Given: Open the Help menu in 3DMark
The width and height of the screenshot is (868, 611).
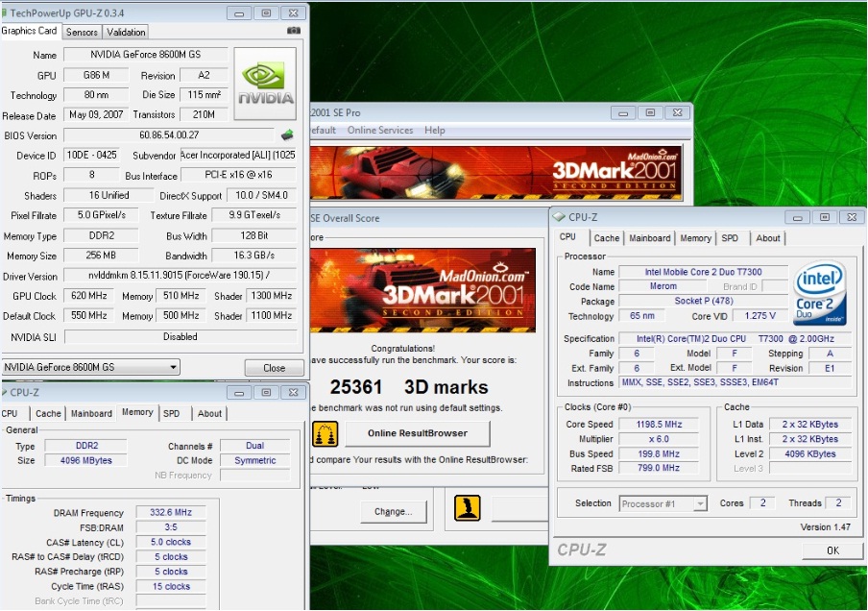Looking at the screenshot, I should (x=435, y=131).
